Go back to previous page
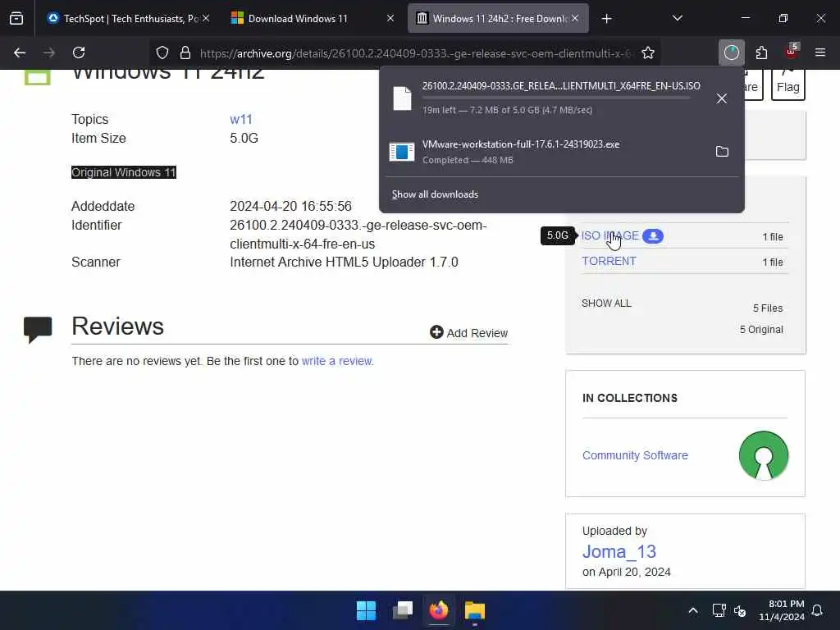840x630 pixels. point(20,52)
